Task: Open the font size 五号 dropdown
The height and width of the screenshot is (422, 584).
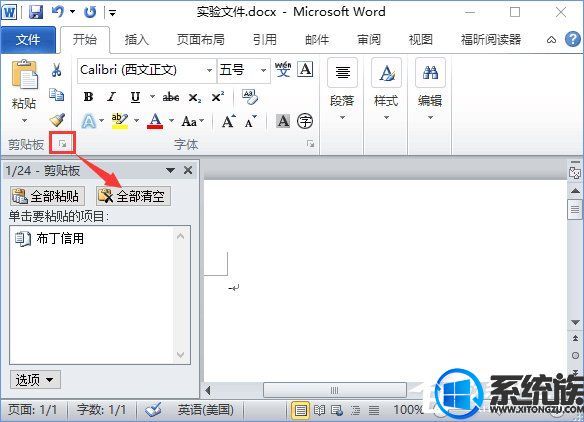Action: tap(263, 70)
